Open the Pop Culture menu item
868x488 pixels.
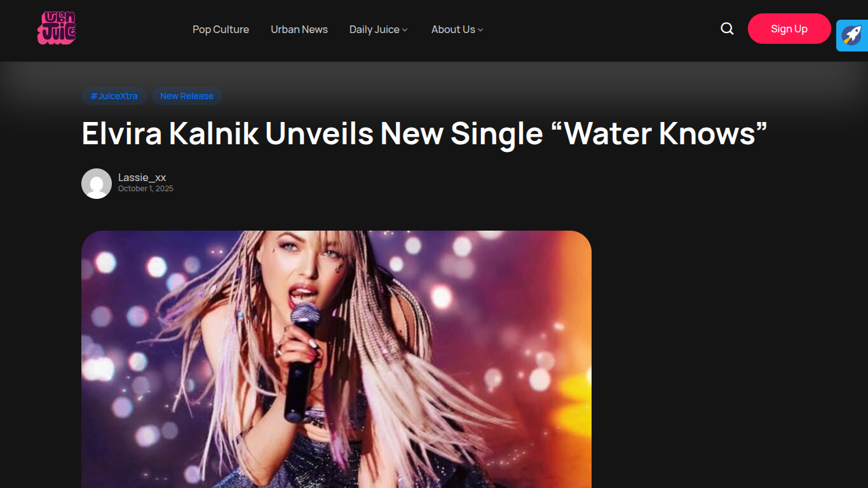[220, 29]
